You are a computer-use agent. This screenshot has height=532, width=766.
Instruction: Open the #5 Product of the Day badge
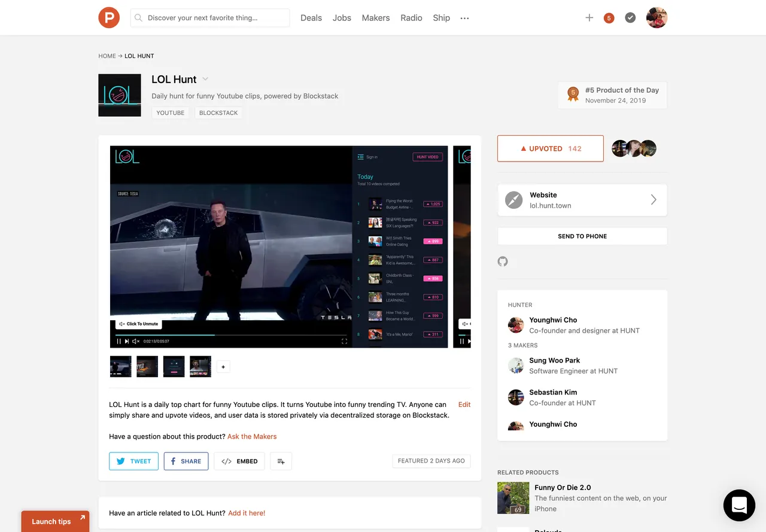612,95
